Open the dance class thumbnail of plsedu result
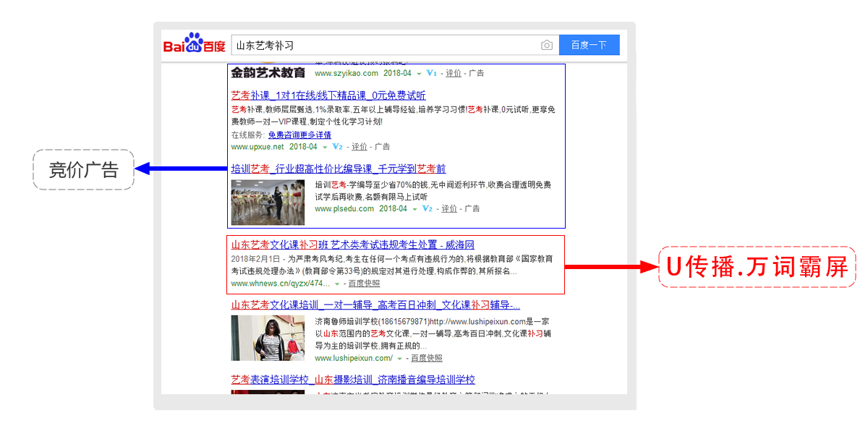The width and height of the screenshot is (868, 434). tap(268, 203)
